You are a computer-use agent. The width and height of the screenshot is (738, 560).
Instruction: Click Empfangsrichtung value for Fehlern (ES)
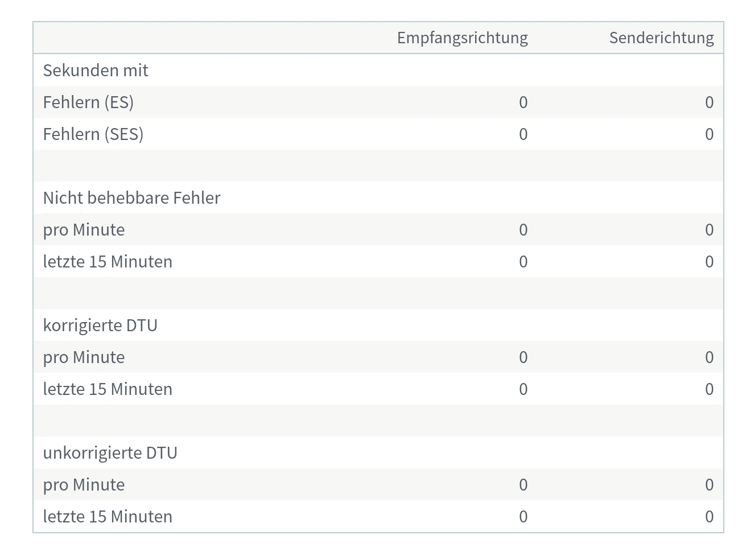pyautogui.click(x=523, y=102)
